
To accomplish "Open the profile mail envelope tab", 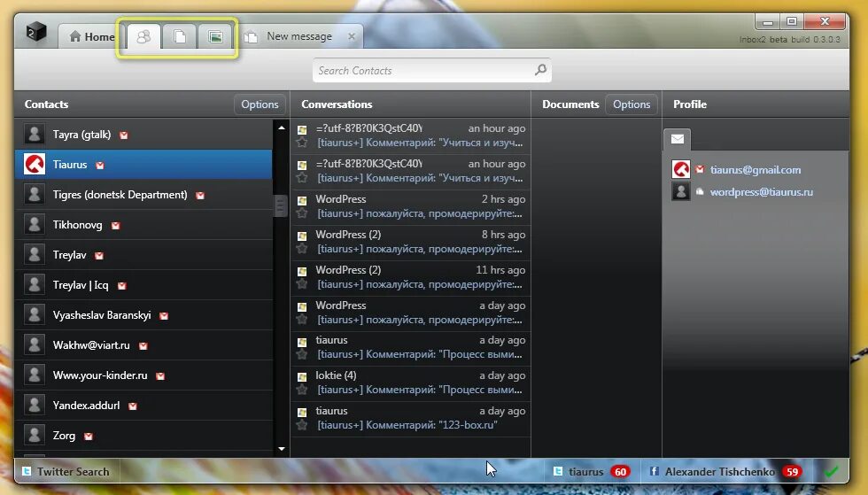I will point(677,139).
